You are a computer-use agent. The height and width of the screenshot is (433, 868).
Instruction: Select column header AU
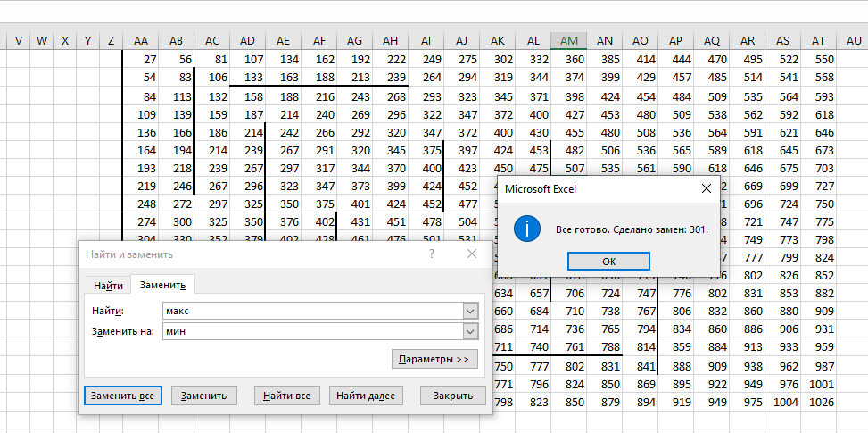[x=854, y=41]
